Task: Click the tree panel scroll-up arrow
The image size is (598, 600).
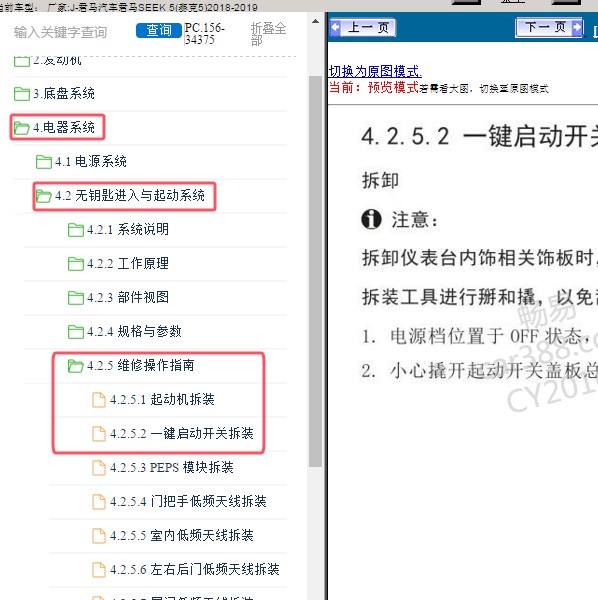Action: tap(315, 21)
